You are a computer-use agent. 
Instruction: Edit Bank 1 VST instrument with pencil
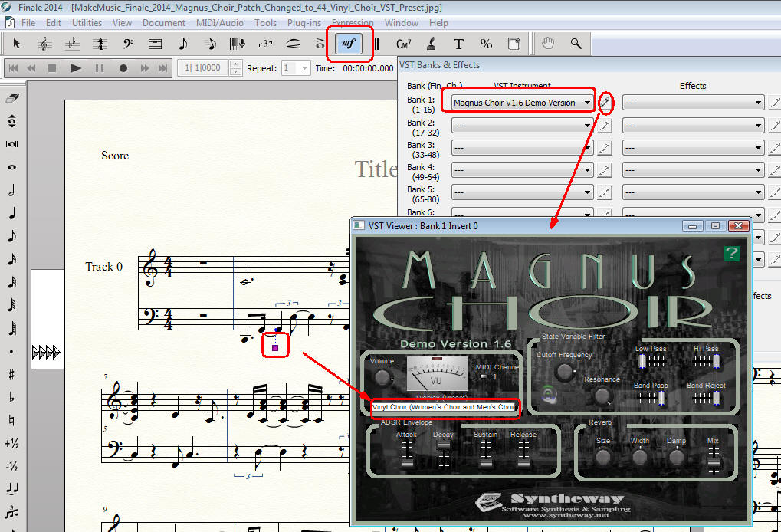coord(605,103)
